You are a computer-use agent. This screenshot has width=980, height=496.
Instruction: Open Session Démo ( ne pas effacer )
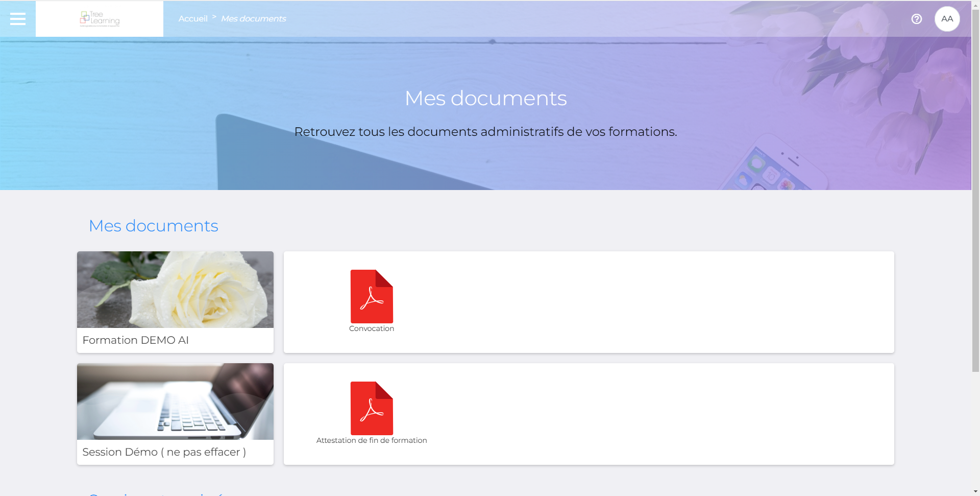point(175,414)
